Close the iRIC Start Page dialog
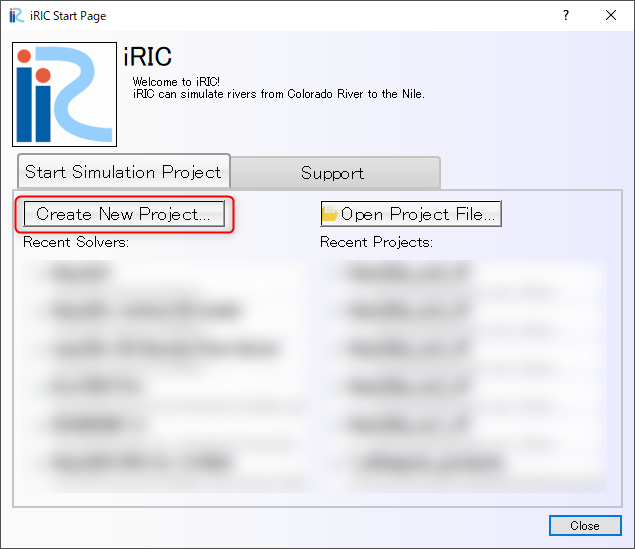This screenshot has height=549, width=635. pos(585,526)
